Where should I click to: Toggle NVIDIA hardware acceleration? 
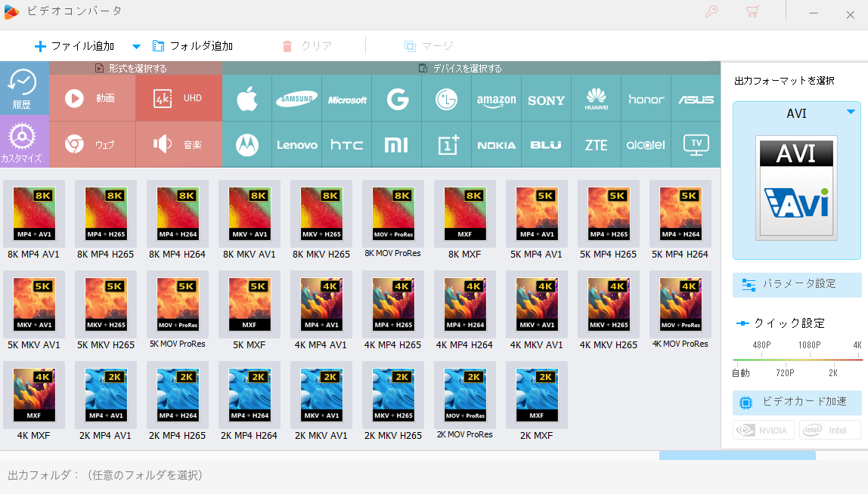[x=764, y=430]
